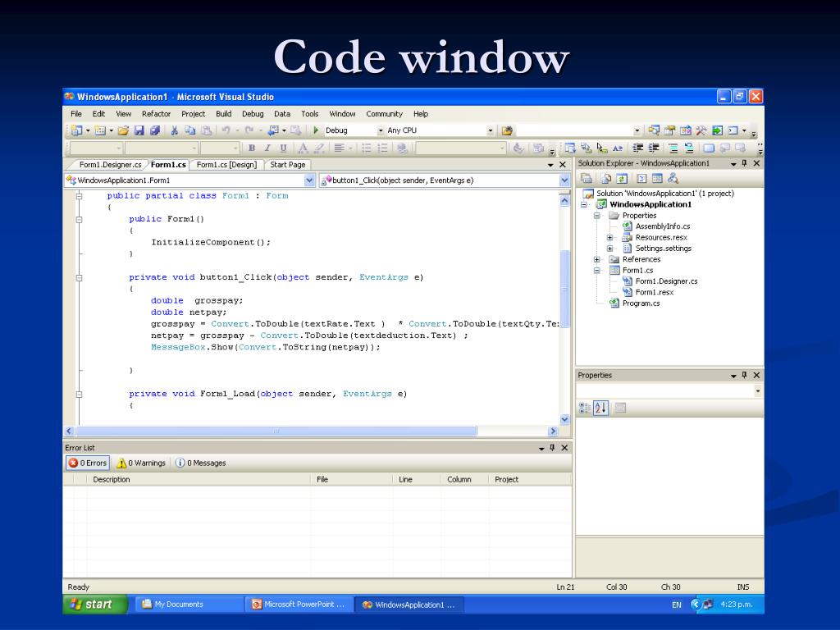Image resolution: width=840 pixels, height=630 pixels.
Task: Click View Class Diagram icon in Solution Explorer
Action: click(x=673, y=178)
